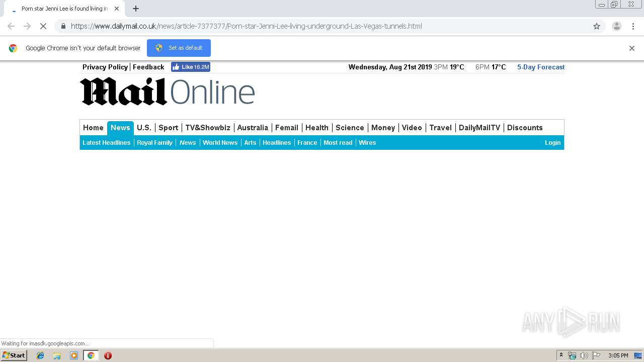
Task: Open the Science section
Action: click(x=350, y=128)
